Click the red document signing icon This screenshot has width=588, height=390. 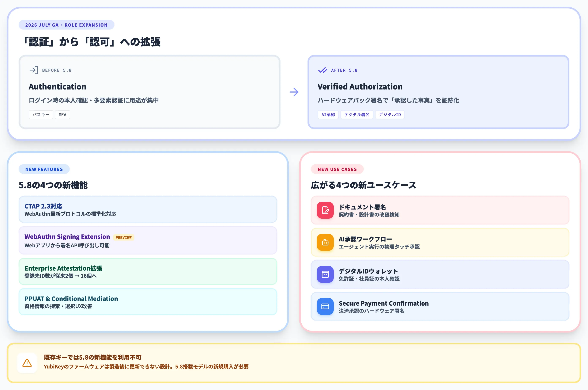click(x=325, y=210)
